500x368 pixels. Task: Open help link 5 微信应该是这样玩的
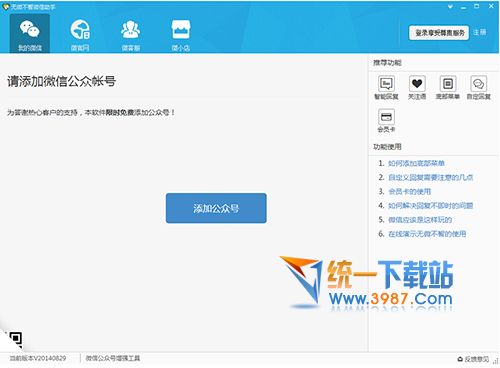(x=420, y=220)
